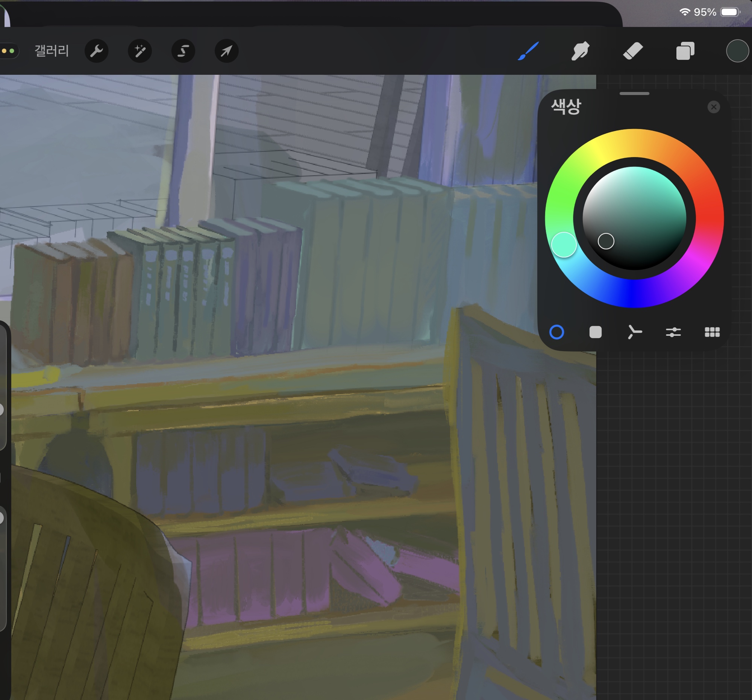Open the Actions wrench menu
Screen dimensions: 752x700
click(x=97, y=51)
